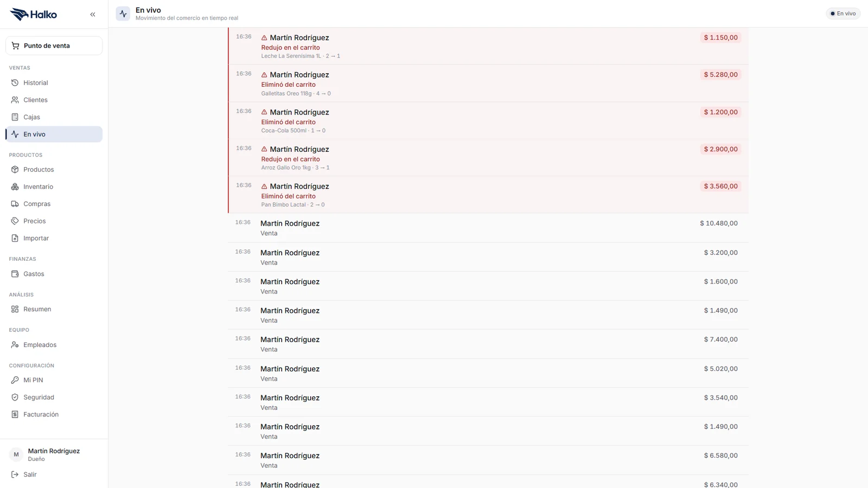Click the Productos box icon
The image size is (868, 488).
(x=15, y=170)
